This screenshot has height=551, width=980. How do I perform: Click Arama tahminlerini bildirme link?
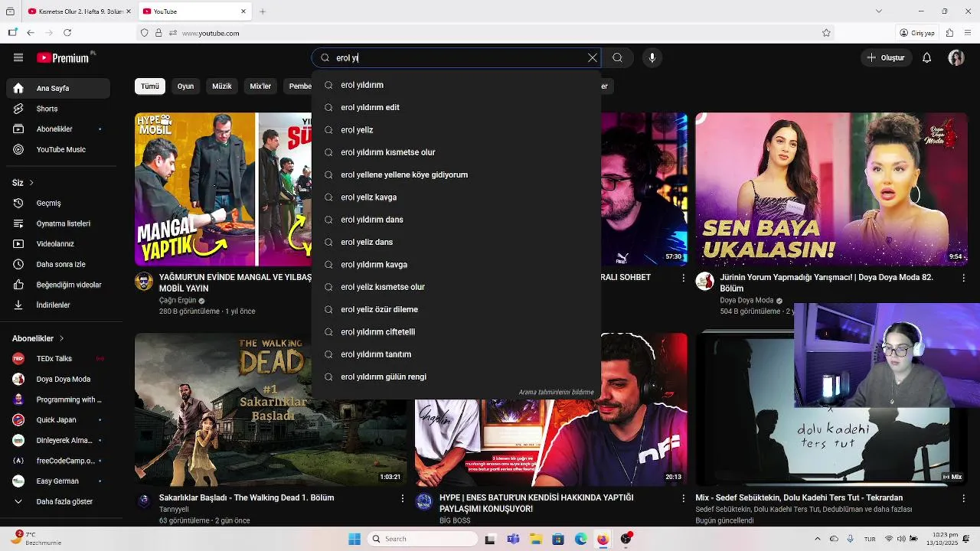556,393
